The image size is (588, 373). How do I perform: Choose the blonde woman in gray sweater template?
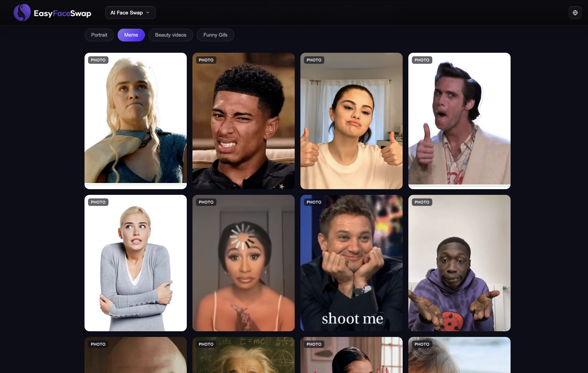pyautogui.click(x=135, y=263)
